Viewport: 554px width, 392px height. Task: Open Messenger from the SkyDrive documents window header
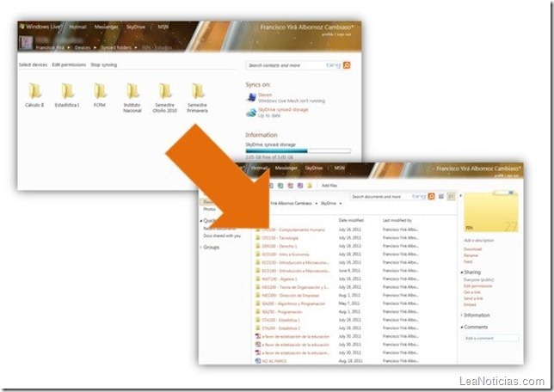click(286, 168)
